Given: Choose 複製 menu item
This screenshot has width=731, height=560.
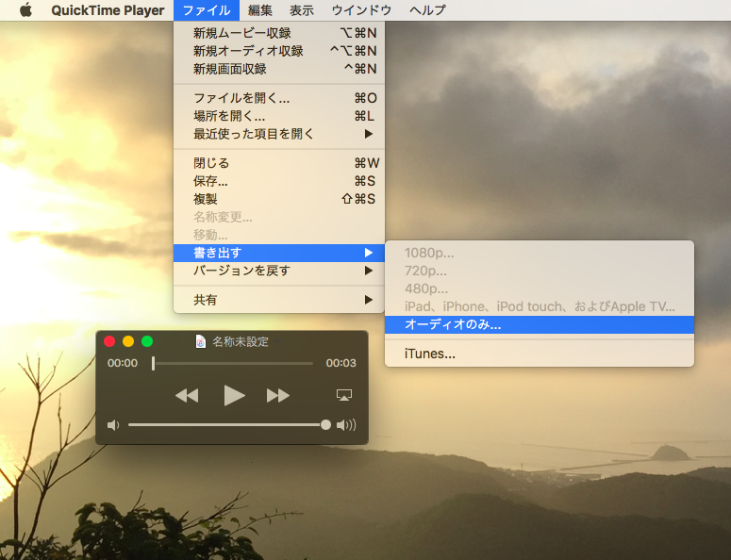Looking at the screenshot, I should tap(279, 199).
